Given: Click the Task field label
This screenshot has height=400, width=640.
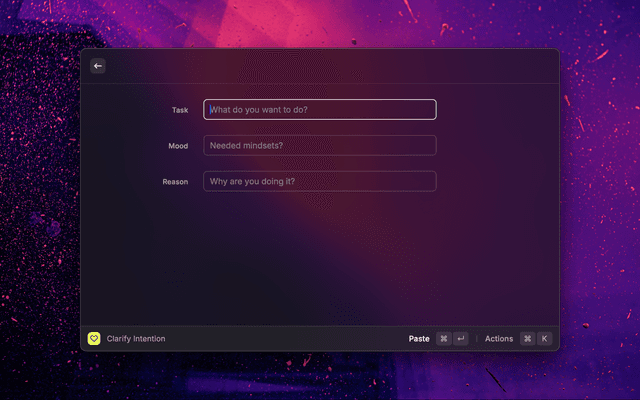Looking at the screenshot, I should click(x=180, y=110).
